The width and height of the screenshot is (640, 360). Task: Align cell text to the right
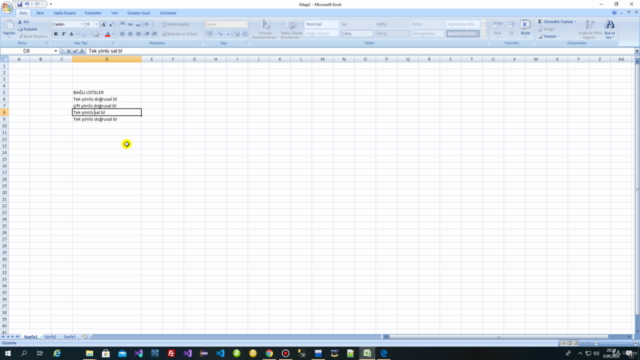coord(138,34)
